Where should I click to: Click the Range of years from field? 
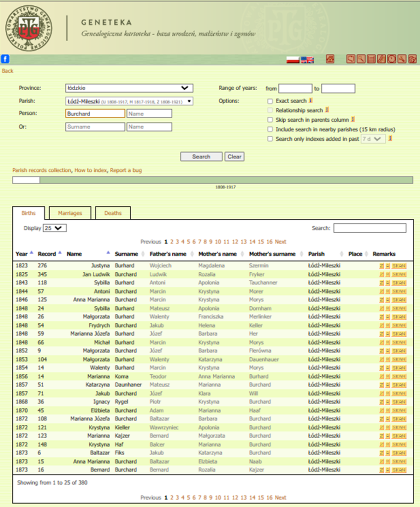click(295, 88)
